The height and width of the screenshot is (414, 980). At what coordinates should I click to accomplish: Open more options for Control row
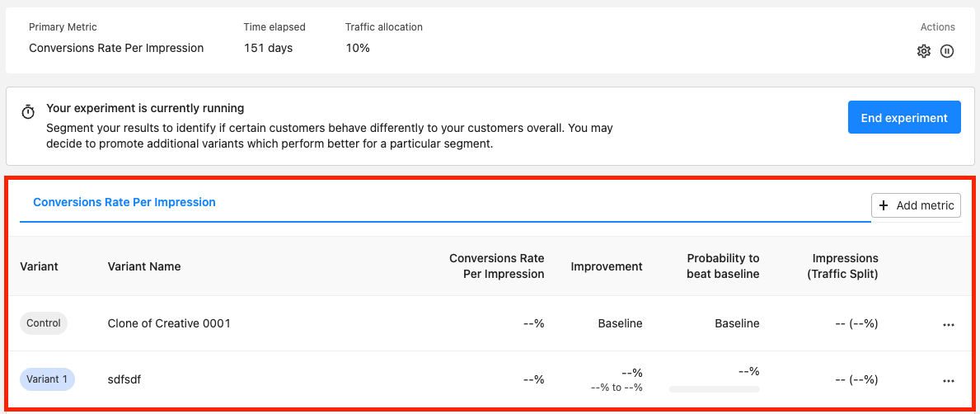pos(948,325)
